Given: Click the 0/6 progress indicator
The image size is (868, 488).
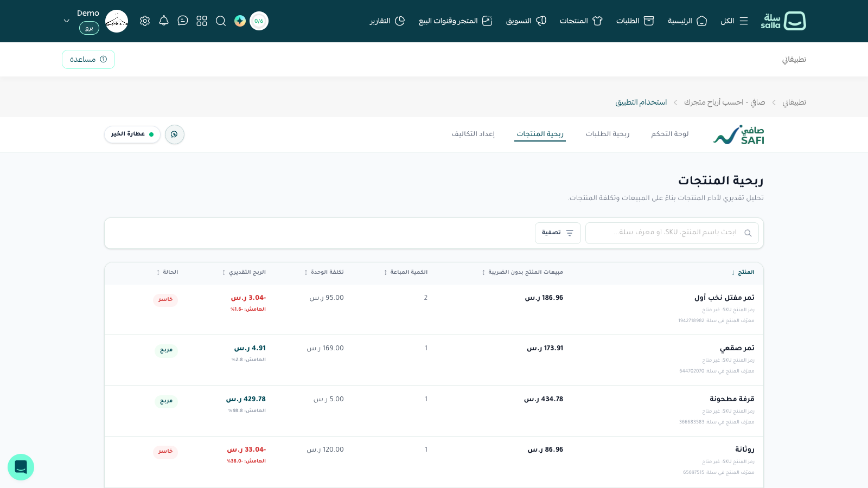Looking at the screenshot, I should pyautogui.click(x=259, y=21).
